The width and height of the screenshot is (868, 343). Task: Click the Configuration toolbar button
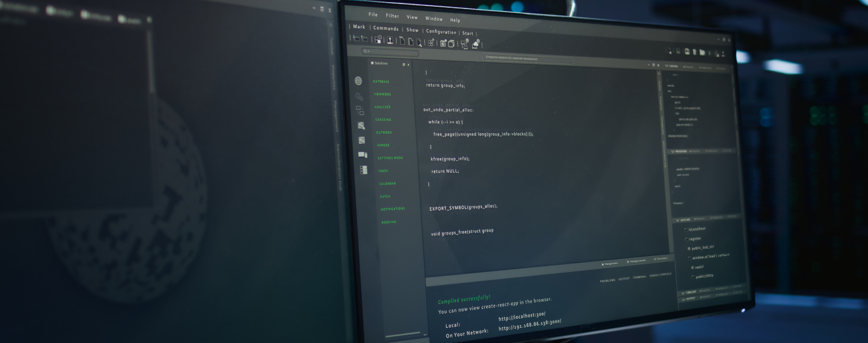(441, 32)
